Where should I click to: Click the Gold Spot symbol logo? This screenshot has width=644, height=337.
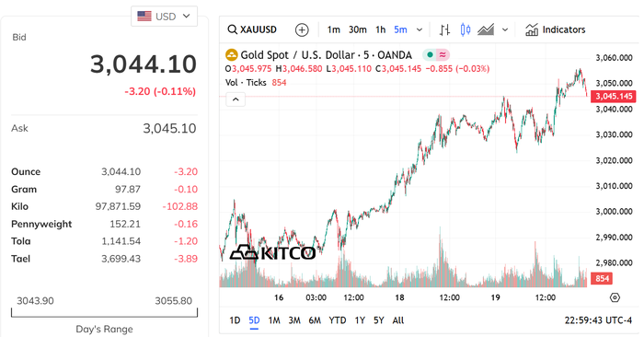232,55
